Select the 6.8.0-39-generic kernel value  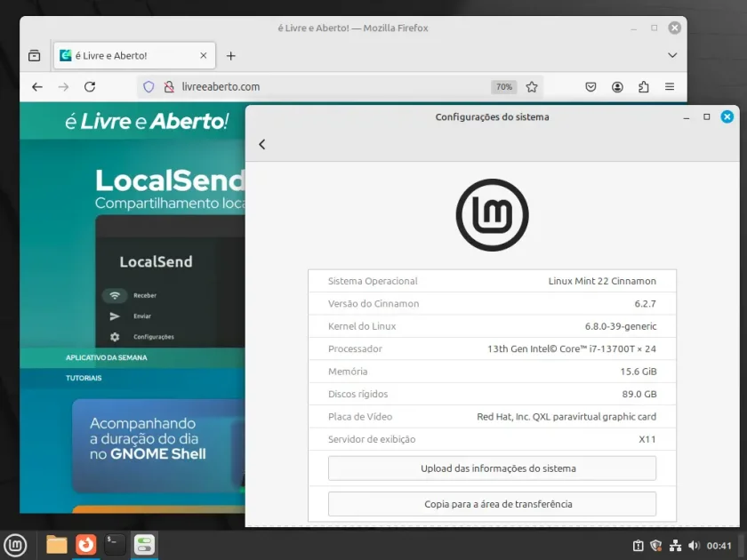(621, 326)
